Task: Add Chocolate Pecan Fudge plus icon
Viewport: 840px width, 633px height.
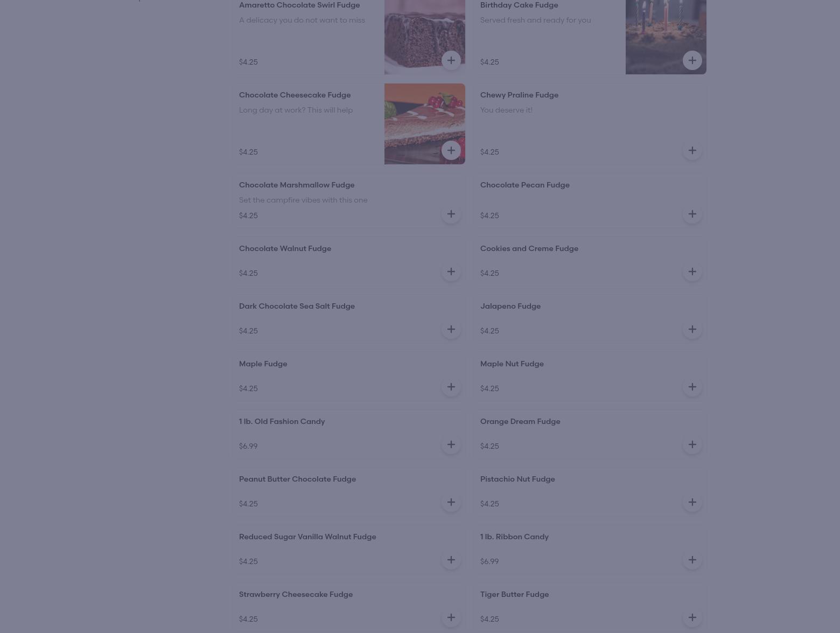Action: pyautogui.click(x=692, y=214)
